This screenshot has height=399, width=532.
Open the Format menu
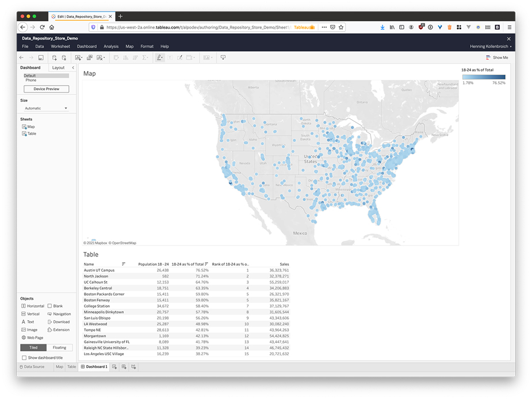point(147,47)
